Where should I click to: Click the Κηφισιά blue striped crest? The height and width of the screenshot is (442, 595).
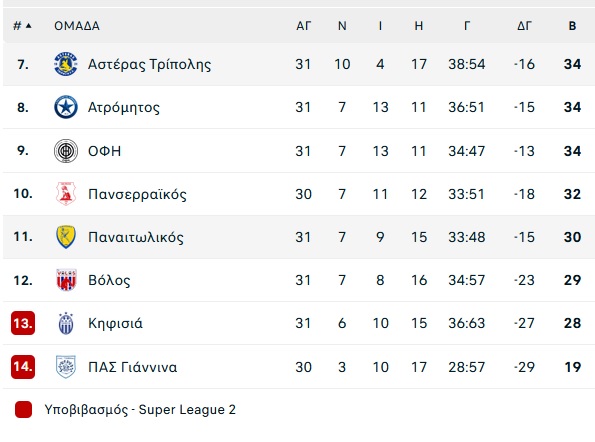[66, 323]
